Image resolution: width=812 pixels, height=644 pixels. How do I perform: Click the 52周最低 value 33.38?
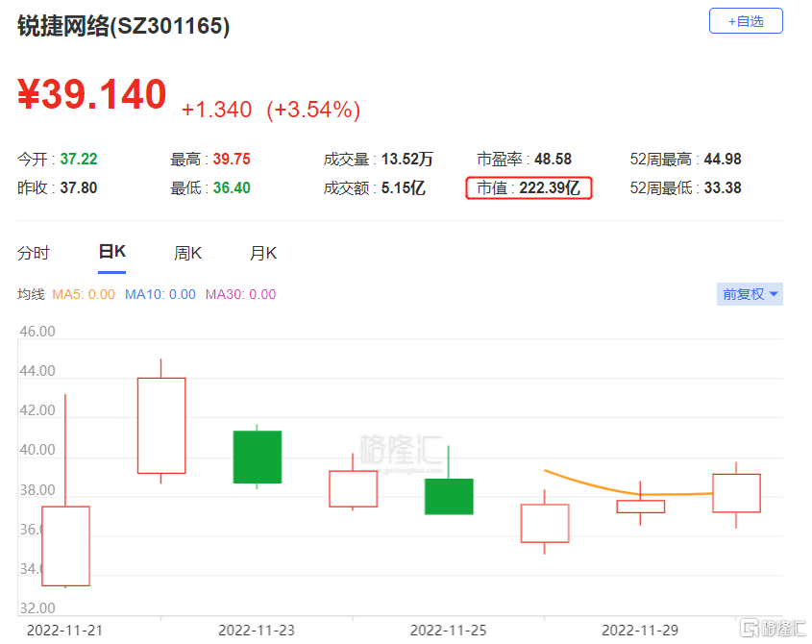(x=723, y=188)
